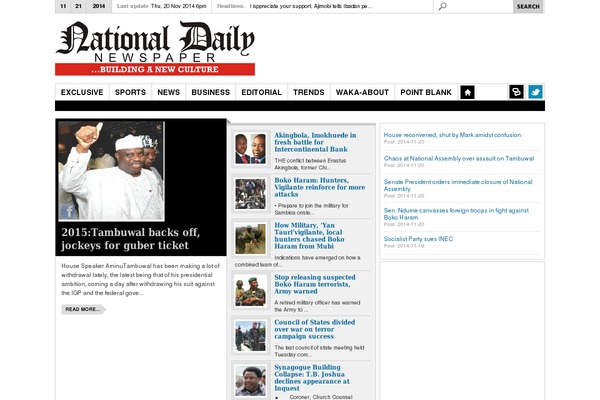Select the BUSINESS menu item

pos(210,92)
